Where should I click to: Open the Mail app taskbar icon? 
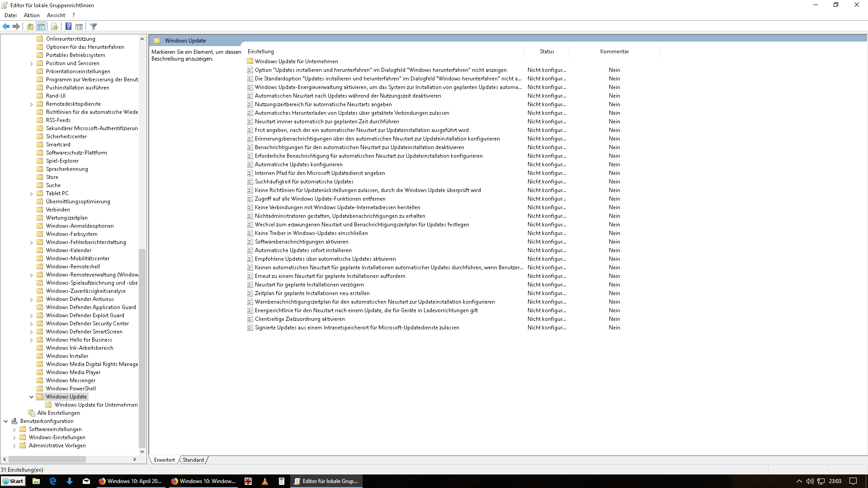click(x=86, y=481)
